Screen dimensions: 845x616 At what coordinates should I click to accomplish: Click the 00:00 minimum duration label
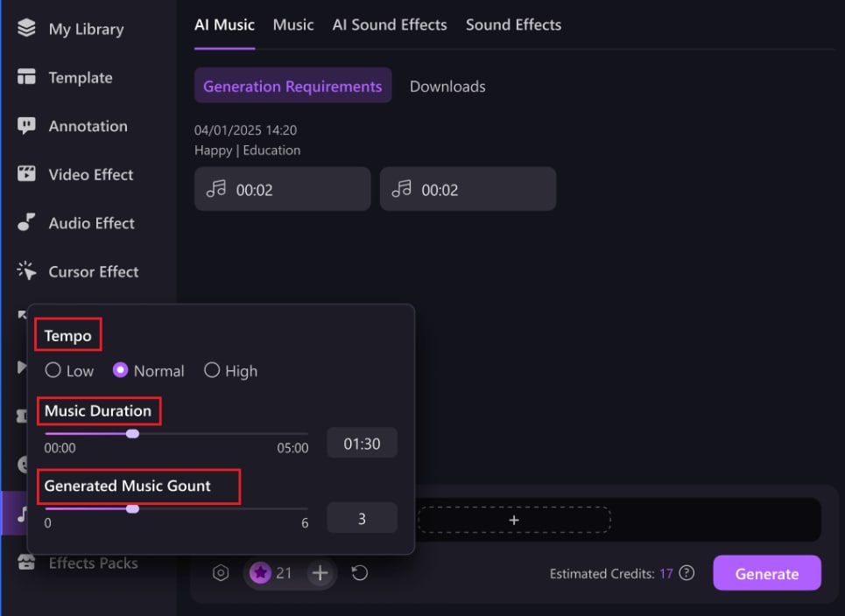point(60,448)
